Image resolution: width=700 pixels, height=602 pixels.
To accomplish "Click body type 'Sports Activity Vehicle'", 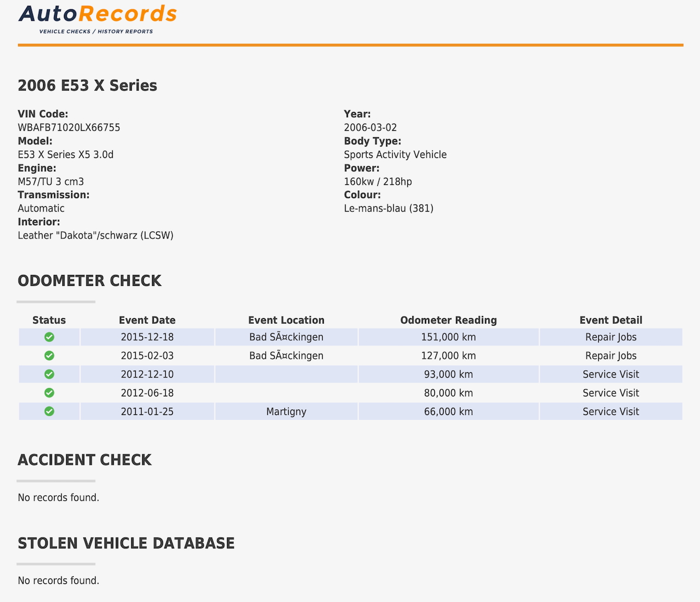I will (x=395, y=155).
